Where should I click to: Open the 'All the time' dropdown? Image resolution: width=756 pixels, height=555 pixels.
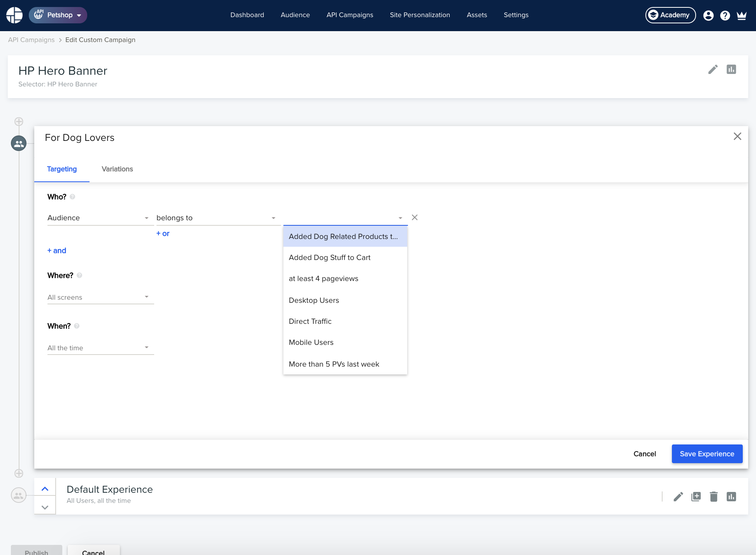[100, 348]
